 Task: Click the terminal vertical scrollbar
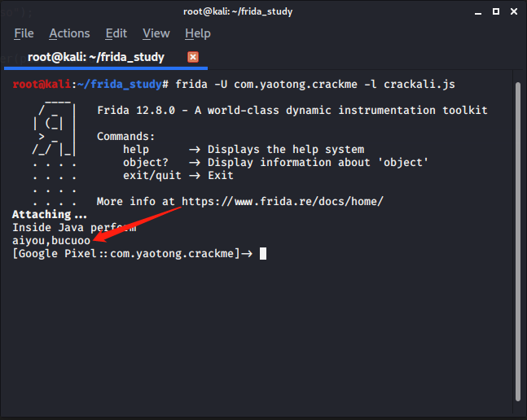[518, 236]
